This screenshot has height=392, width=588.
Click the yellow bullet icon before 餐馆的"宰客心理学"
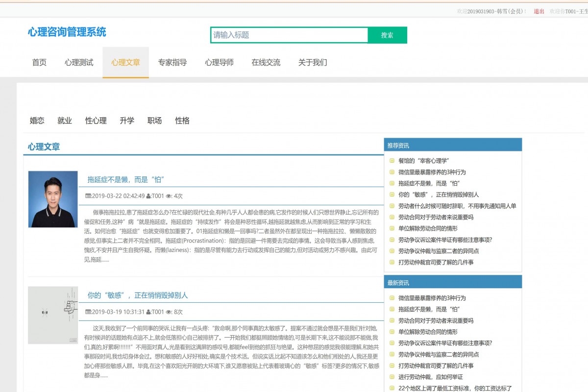coord(392,161)
